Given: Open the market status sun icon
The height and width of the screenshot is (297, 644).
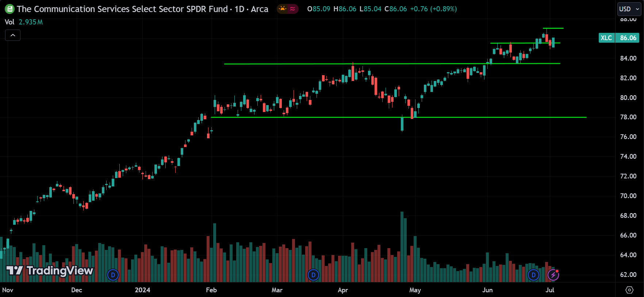Looking at the screenshot, I should click(x=283, y=9).
